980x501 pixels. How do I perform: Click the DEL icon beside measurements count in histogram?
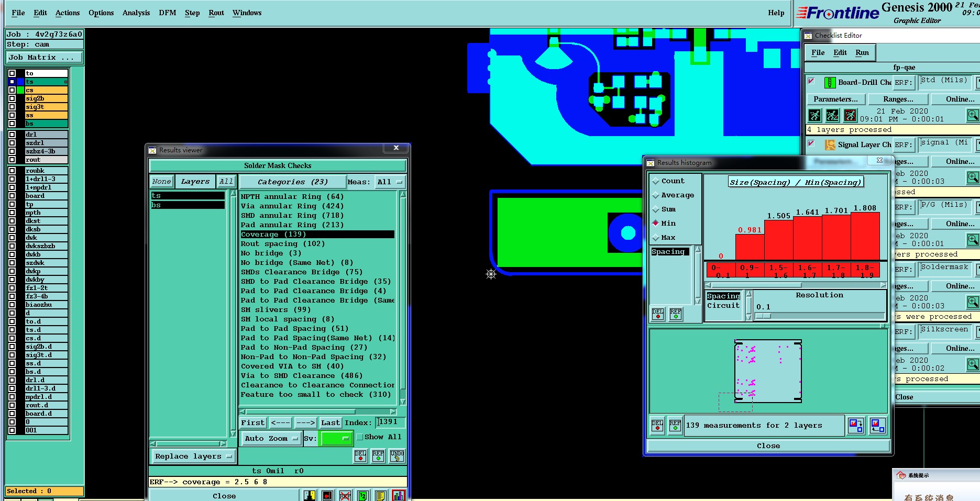[x=657, y=425]
